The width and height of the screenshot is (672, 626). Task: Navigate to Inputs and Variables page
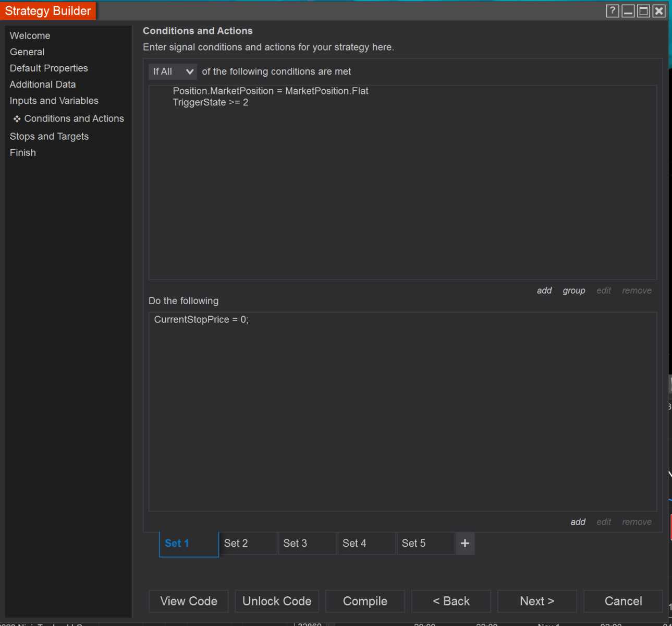point(54,101)
